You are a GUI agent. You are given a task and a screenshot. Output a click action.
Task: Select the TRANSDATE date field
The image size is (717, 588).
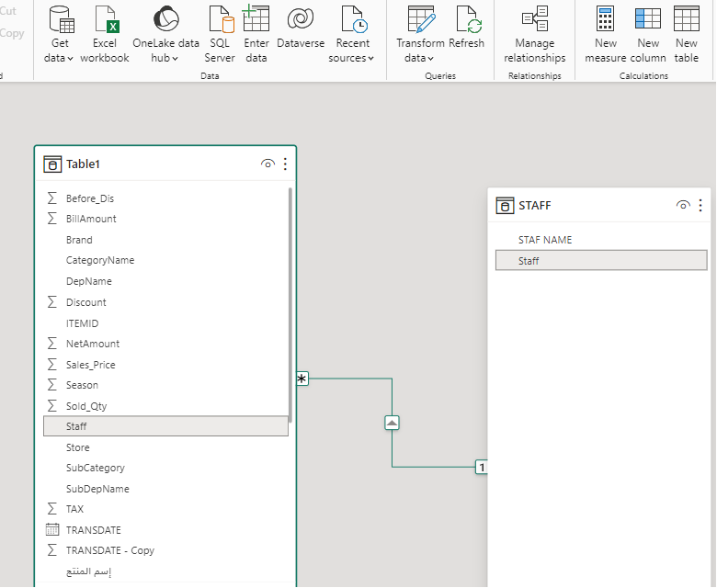pos(165,530)
